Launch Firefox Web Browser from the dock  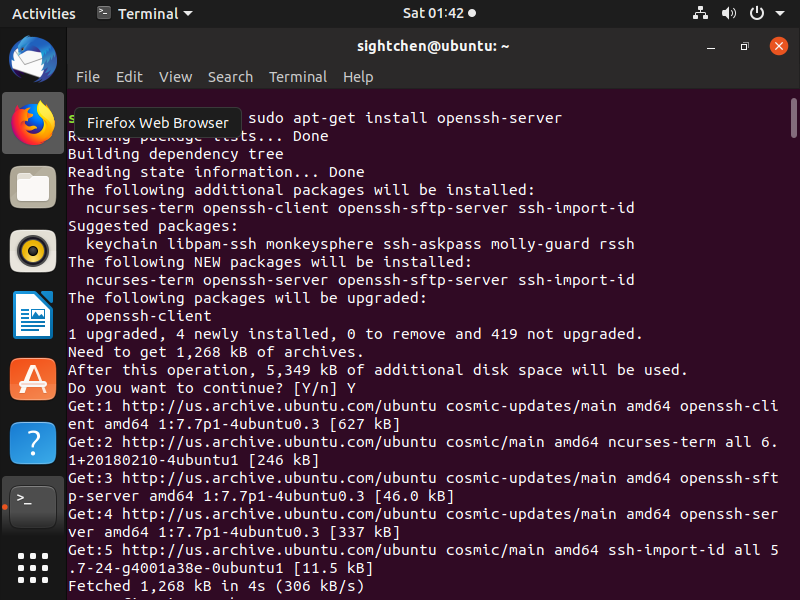click(x=33, y=123)
